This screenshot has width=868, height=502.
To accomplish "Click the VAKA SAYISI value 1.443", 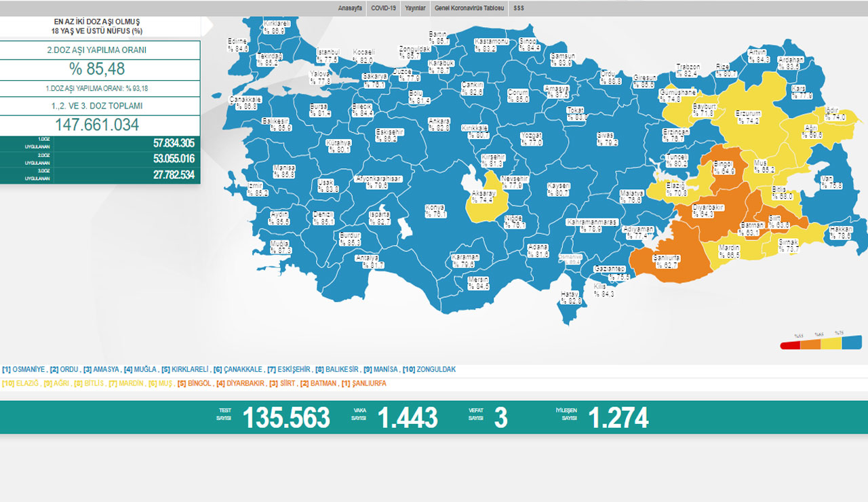I will pyautogui.click(x=407, y=418).
